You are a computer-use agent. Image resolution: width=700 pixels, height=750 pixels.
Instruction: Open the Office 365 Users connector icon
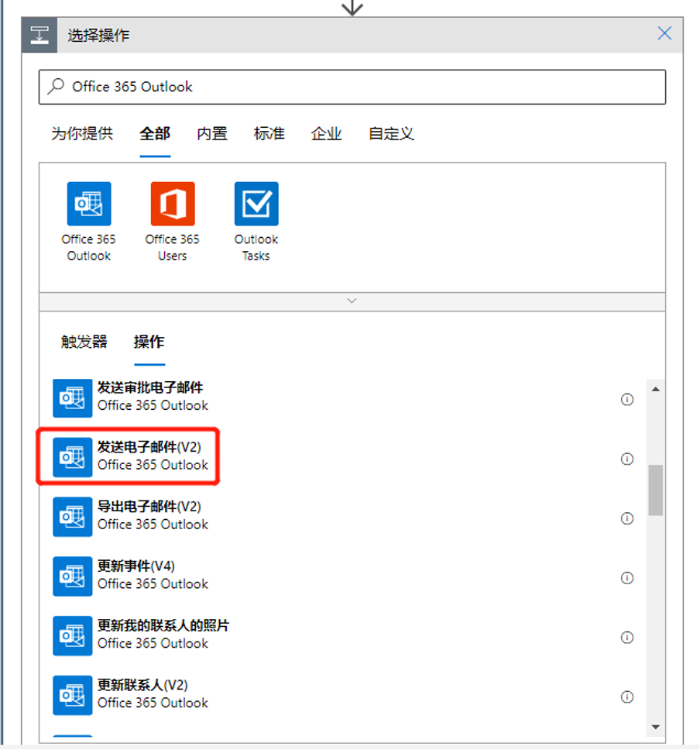173,204
